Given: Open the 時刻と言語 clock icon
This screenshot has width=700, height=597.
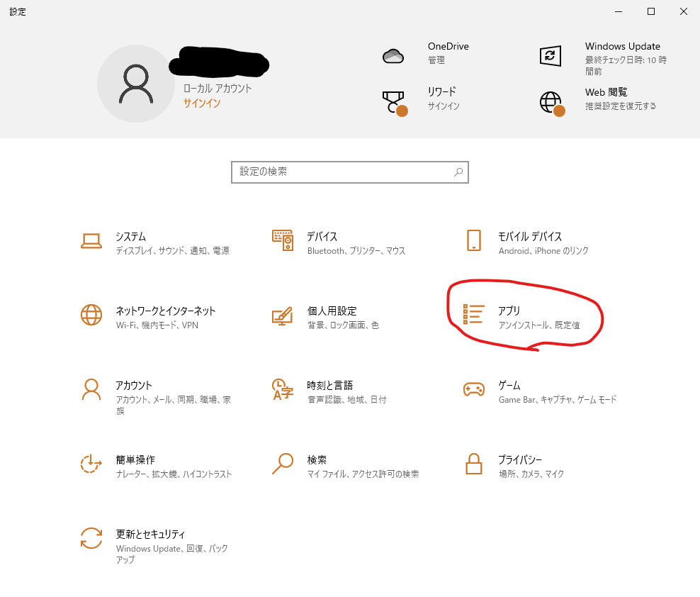Looking at the screenshot, I should (283, 389).
